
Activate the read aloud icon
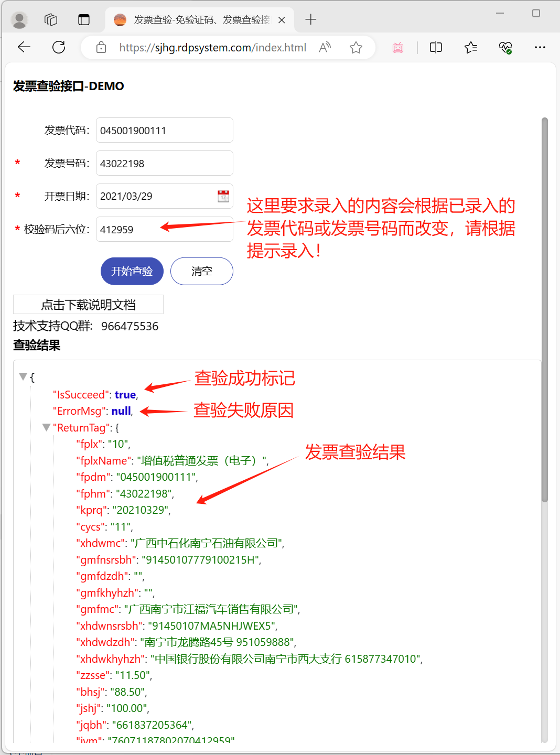click(325, 48)
